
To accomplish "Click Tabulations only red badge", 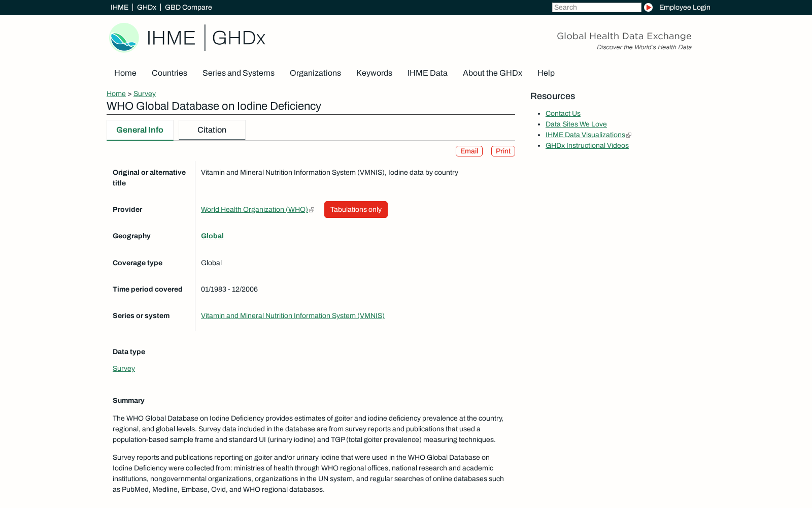I will click(x=356, y=210).
